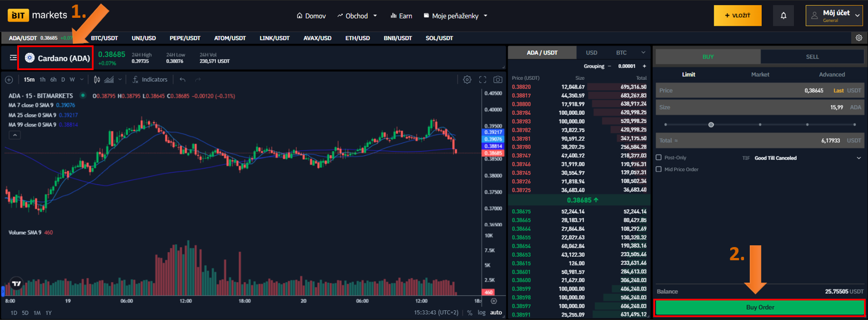Open the TIF Good Till Canceled dropdown

coord(808,157)
